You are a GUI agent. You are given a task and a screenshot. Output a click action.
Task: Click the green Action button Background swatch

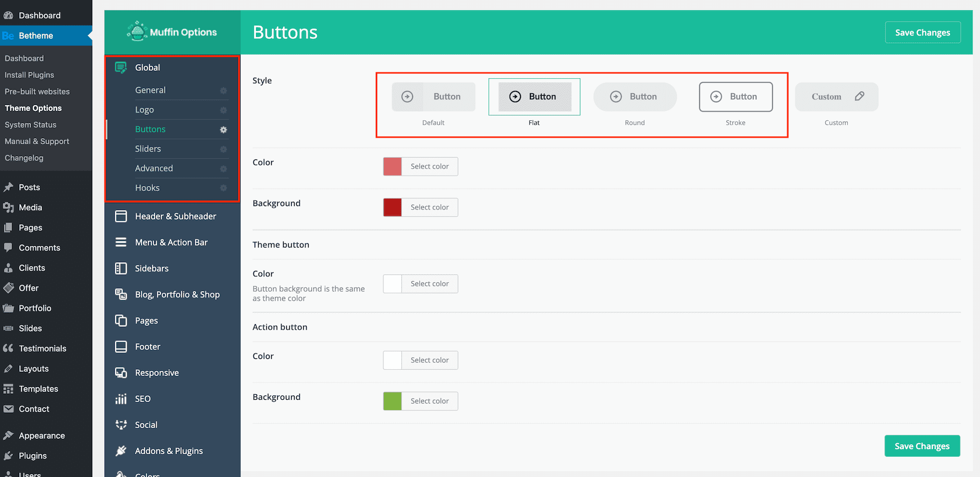coord(393,401)
